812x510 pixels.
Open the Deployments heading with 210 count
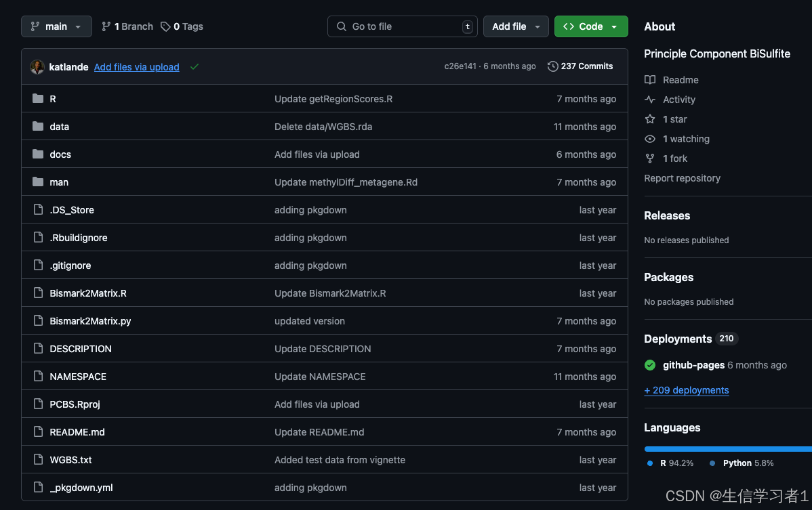click(691, 339)
